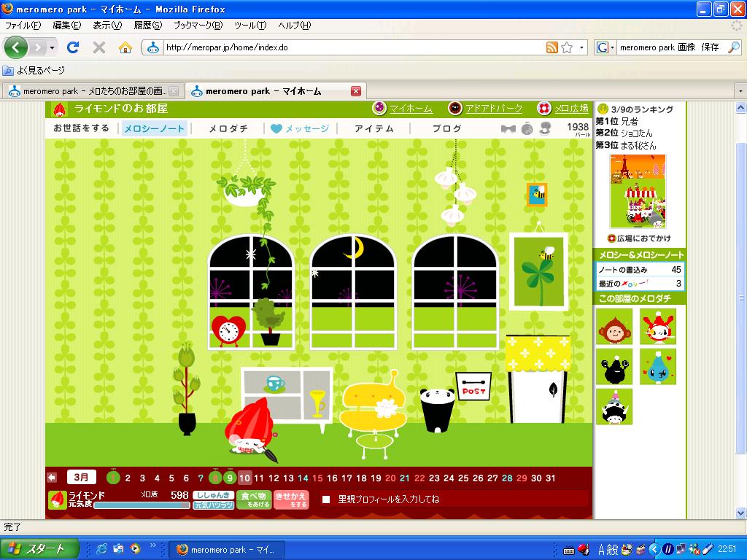Open the red-hat white cat friend avatar
The width and height of the screenshot is (747, 560).
(x=657, y=327)
